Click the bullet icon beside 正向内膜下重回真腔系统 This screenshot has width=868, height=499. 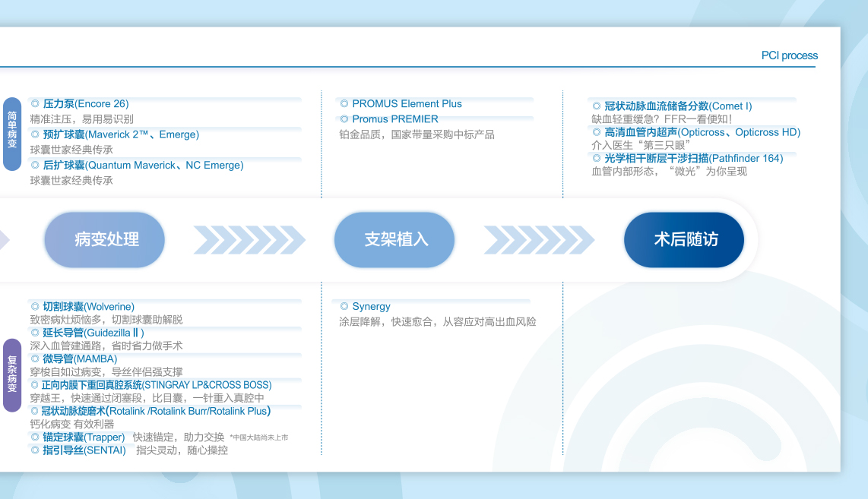(x=35, y=385)
